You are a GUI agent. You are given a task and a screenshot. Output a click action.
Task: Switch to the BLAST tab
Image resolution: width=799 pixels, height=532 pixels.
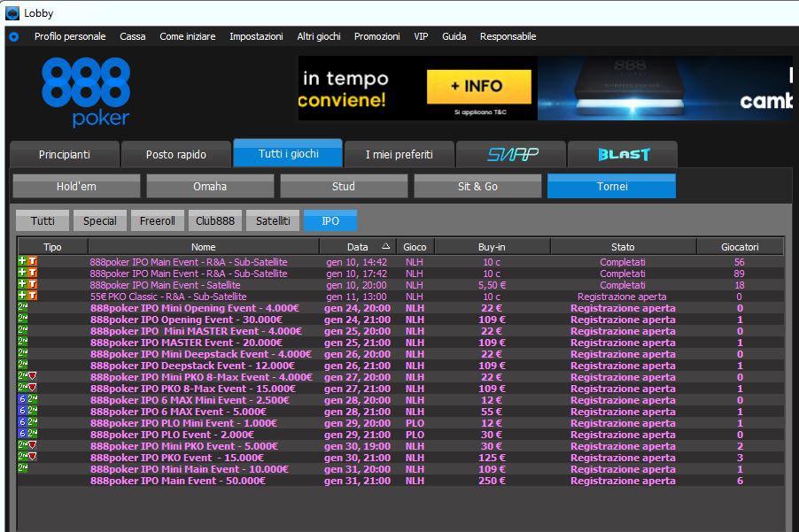click(x=623, y=154)
